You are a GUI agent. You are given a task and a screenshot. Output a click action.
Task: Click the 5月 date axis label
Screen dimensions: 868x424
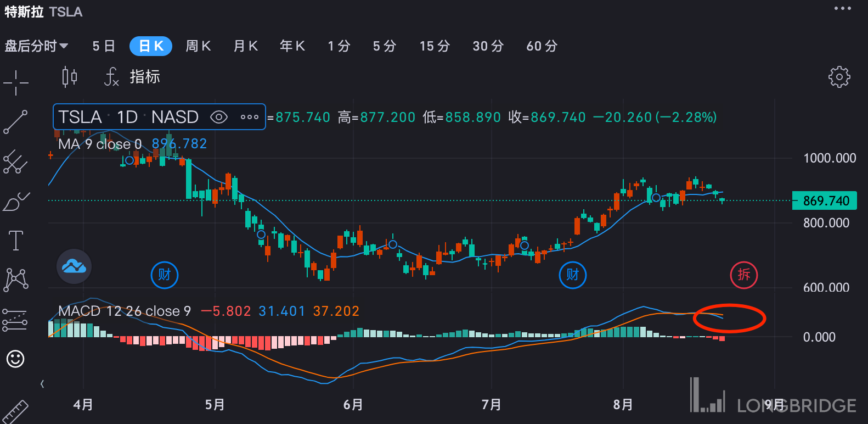[x=215, y=405]
